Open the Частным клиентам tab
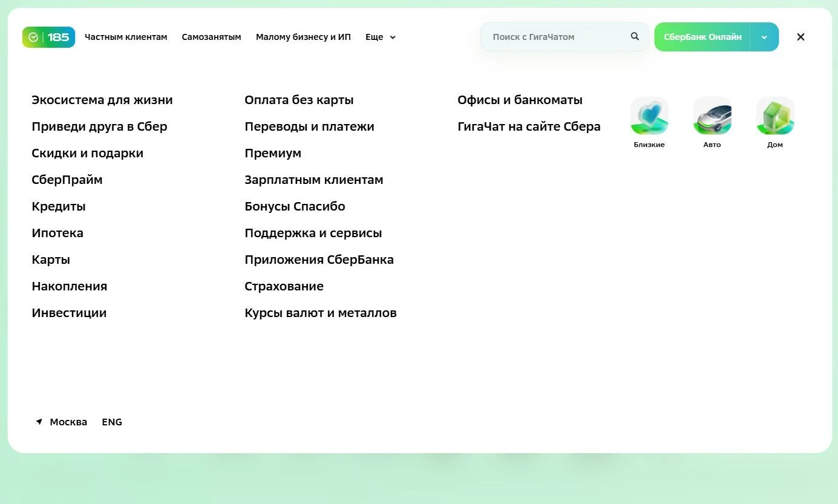Image resolution: width=838 pixels, height=504 pixels. [x=126, y=37]
